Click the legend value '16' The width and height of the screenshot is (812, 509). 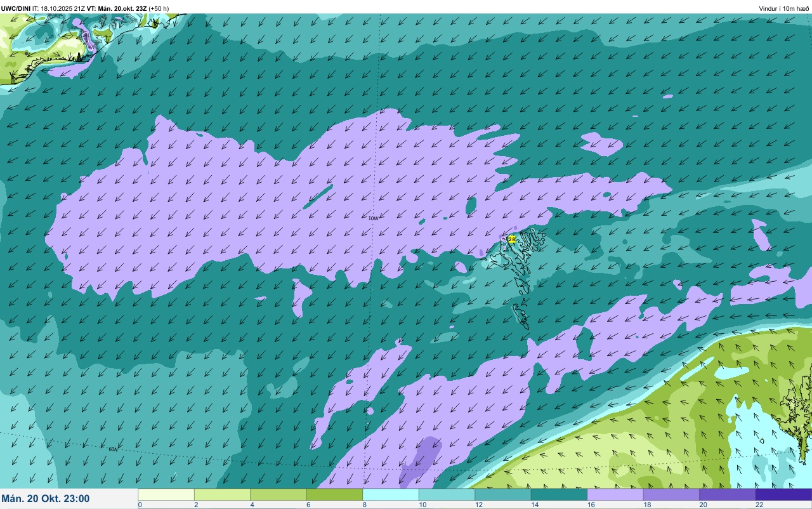point(590,505)
